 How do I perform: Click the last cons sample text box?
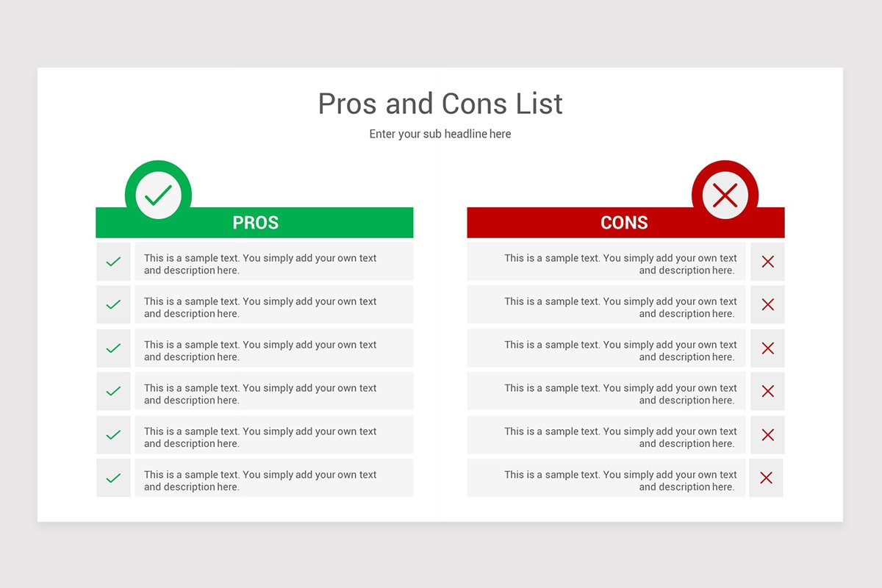(x=606, y=479)
